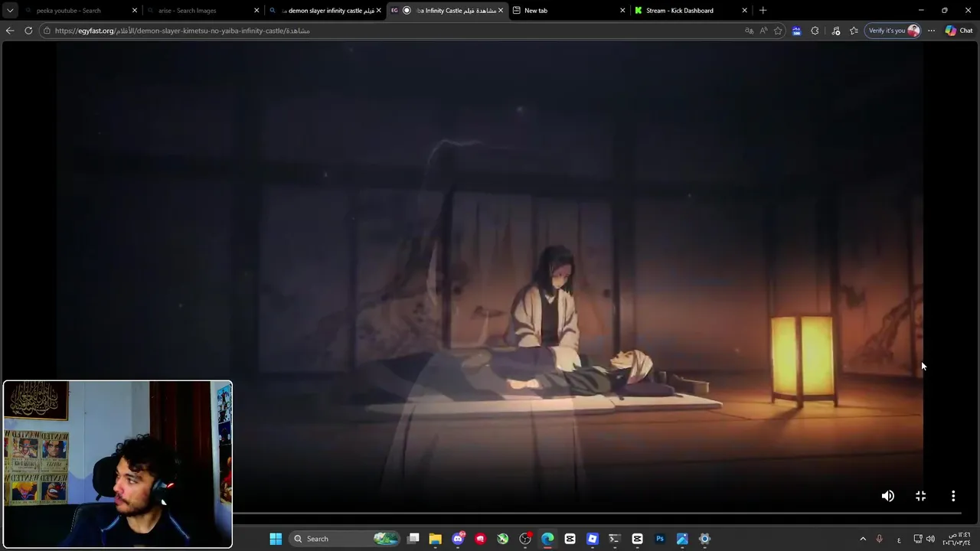980x551 pixels.
Task: Open the Xbox app from the taskbar
Action: pos(502,539)
